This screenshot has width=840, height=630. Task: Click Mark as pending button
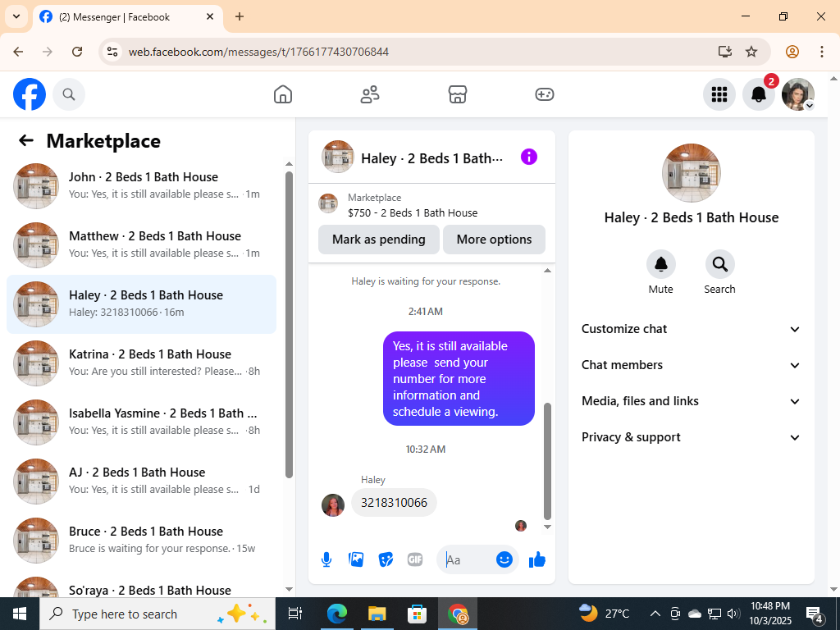pyautogui.click(x=379, y=240)
